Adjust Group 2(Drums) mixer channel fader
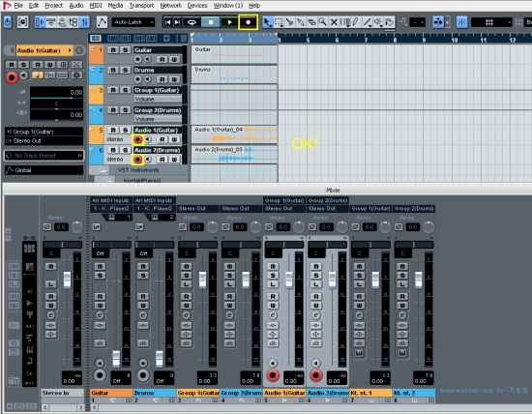 (246, 280)
